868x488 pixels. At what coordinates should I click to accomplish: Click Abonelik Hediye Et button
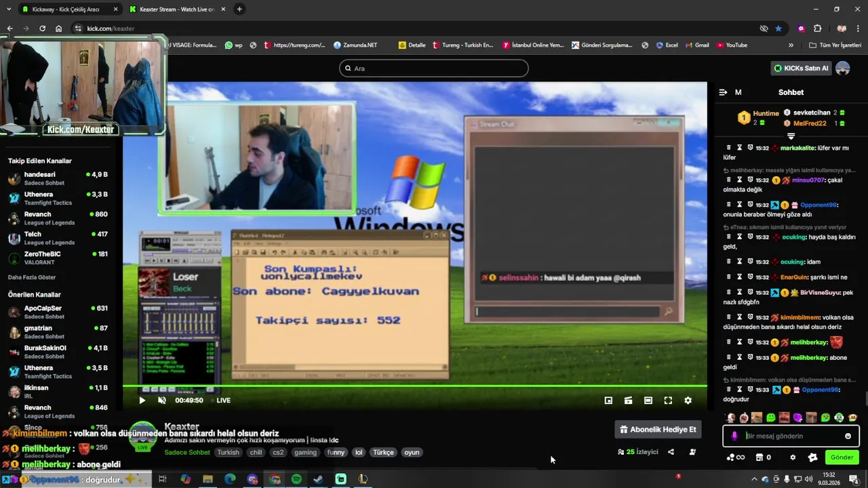click(658, 429)
